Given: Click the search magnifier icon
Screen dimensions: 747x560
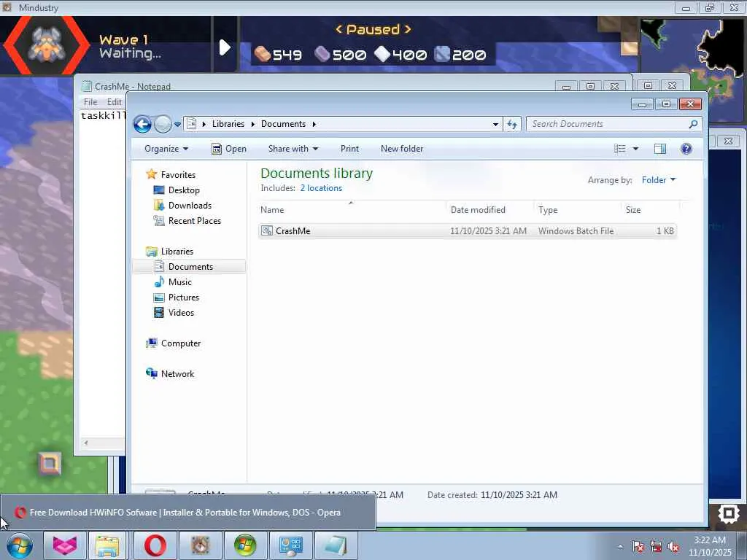Looking at the screenshot, I should pyautogui.click(x=694, y=124).
